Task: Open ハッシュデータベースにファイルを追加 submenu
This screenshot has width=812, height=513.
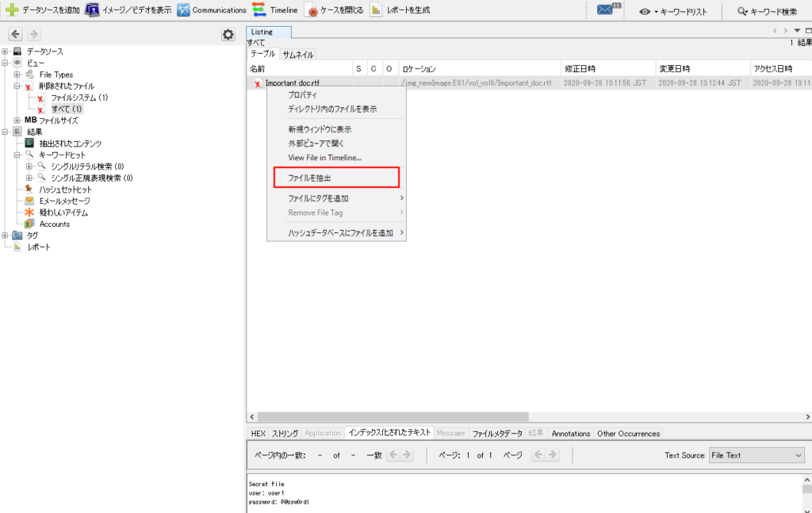Action: click(336, 233)
